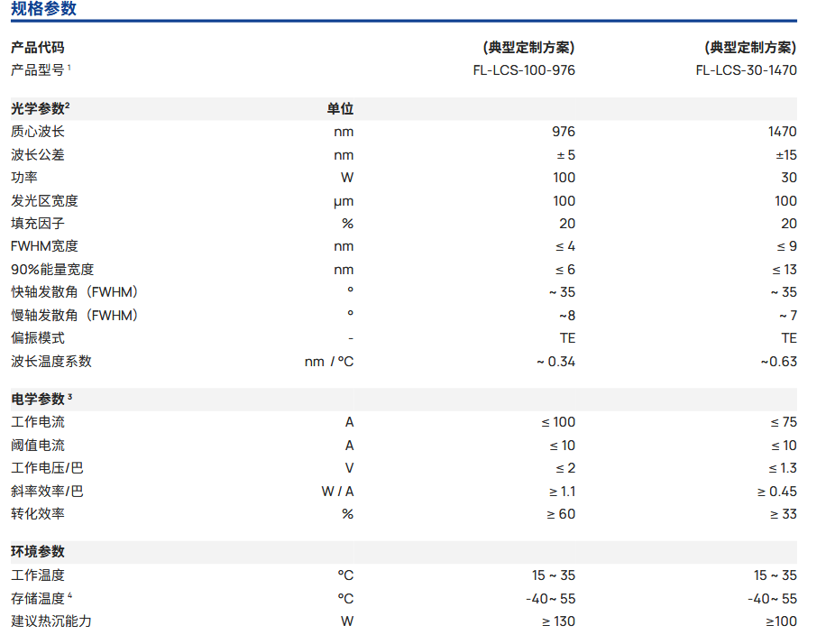Open footnote 4 next to 存储温度
The image size is (835, 644).
coord(69,595)
